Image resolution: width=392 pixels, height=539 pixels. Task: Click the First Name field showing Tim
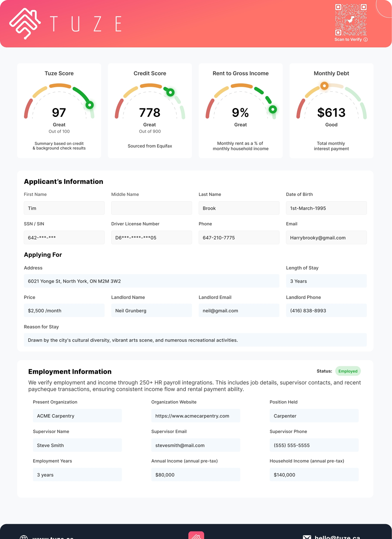(x=64, y=208)
